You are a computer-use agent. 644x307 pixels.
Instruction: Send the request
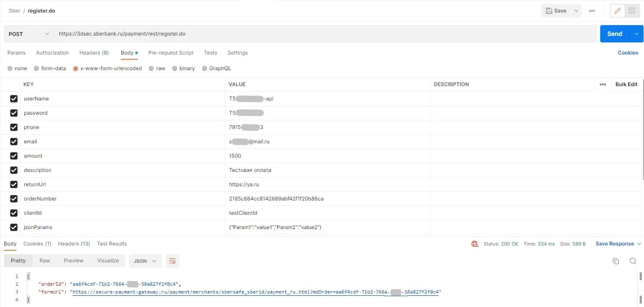[x=615, y=34]
